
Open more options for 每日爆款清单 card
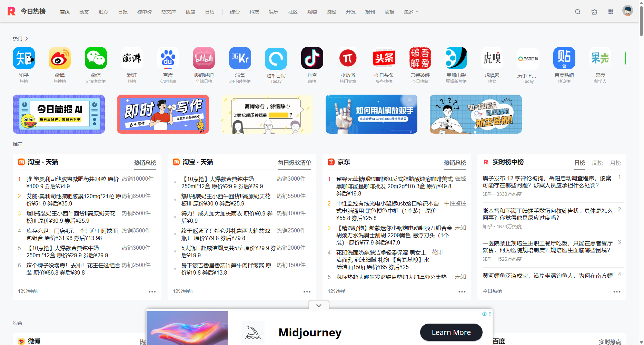click(307, 292)
